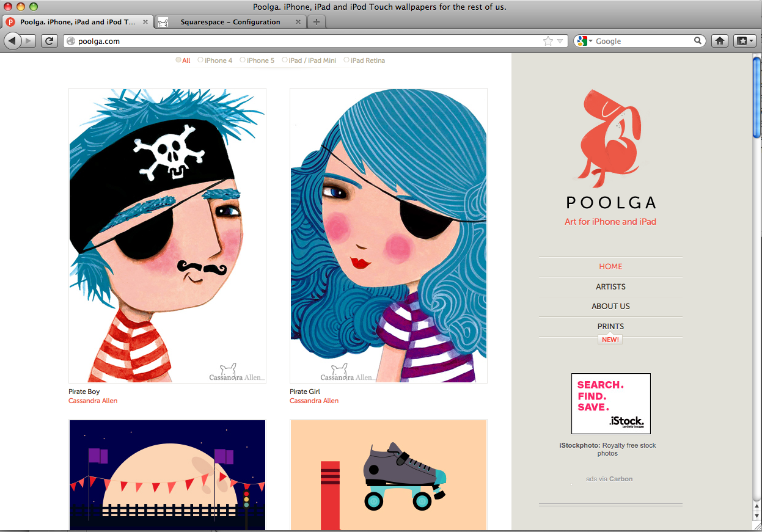762x532 pixels.
Task: Open the night fairground wallpaper thumbnail
Action: point(167,475)
